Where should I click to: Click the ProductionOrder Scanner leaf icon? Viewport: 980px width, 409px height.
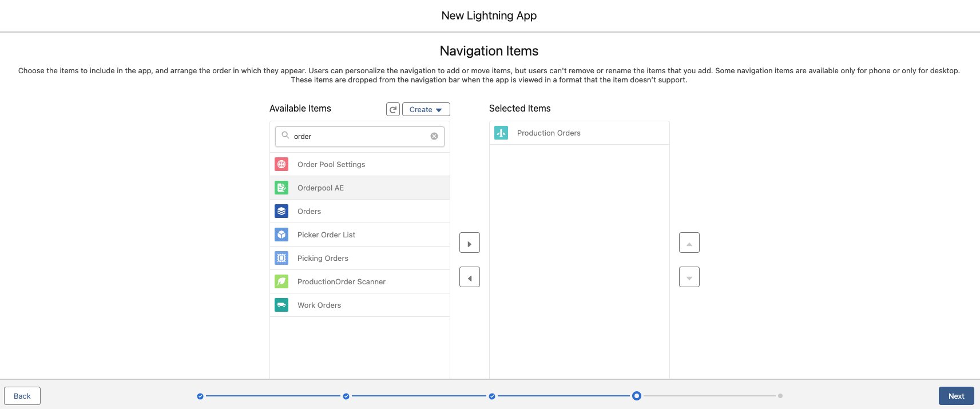click(x=281, y=281)
